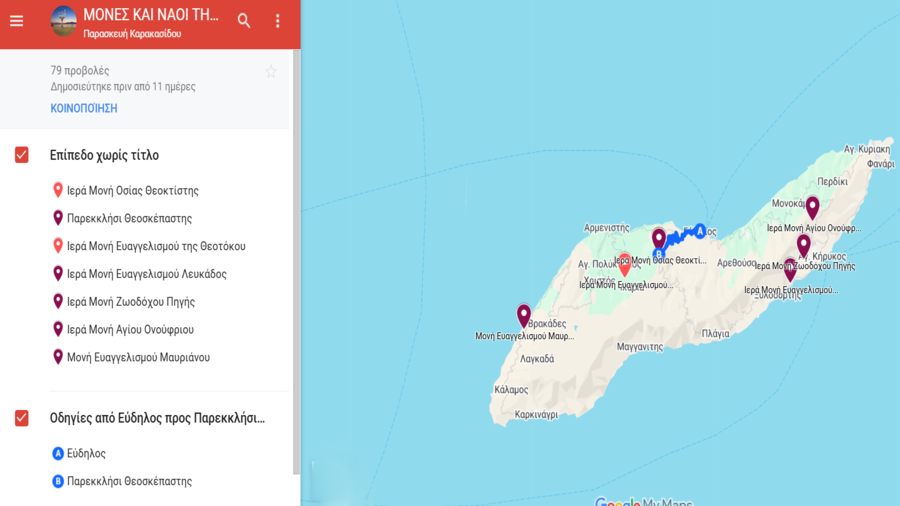The height and width of the screenshot is (506, 900).
Task: Click the route marker A at Εύδηλος on map
Action: [x=700, y=230]
